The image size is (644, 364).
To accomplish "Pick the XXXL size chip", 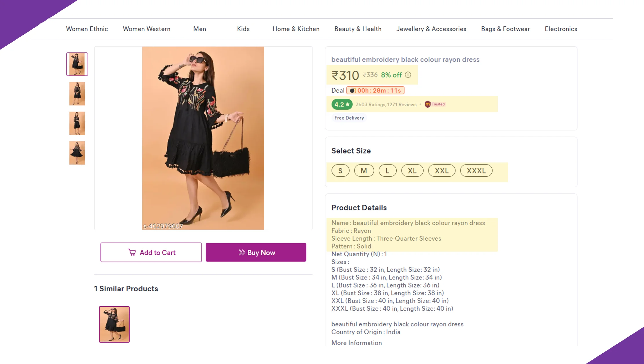I will coord(476,171).
